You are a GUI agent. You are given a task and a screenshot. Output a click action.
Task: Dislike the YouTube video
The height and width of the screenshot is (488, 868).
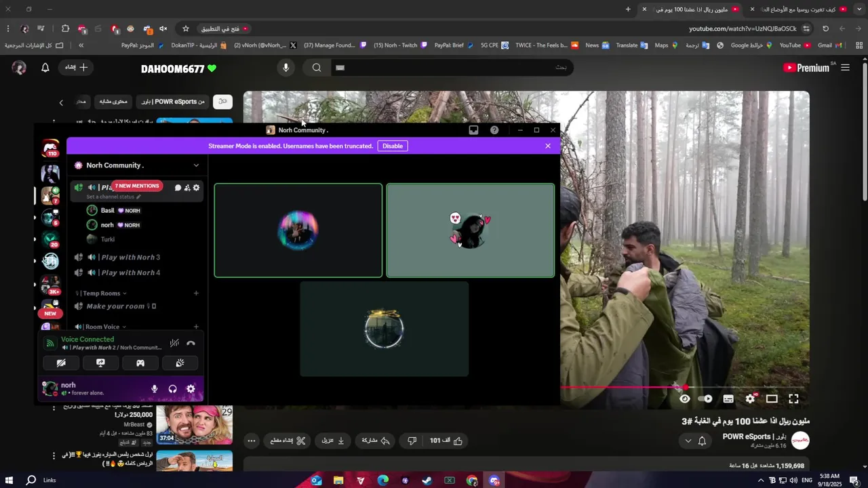(x=412, y=441)
